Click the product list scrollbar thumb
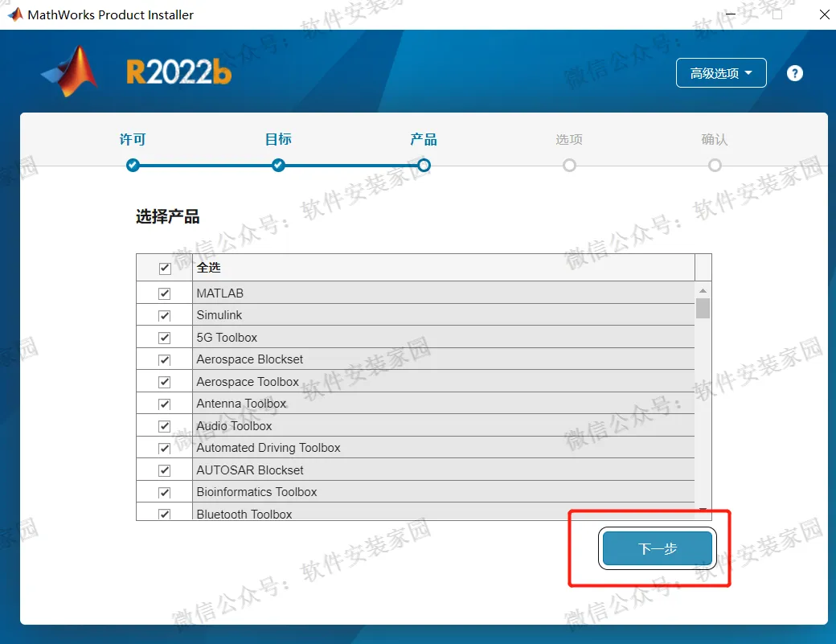This screenshot has height=644, width=836. (703, 308)
